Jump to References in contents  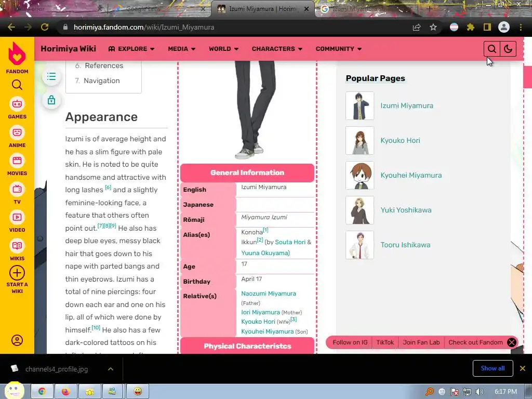[x=104, y=65]
